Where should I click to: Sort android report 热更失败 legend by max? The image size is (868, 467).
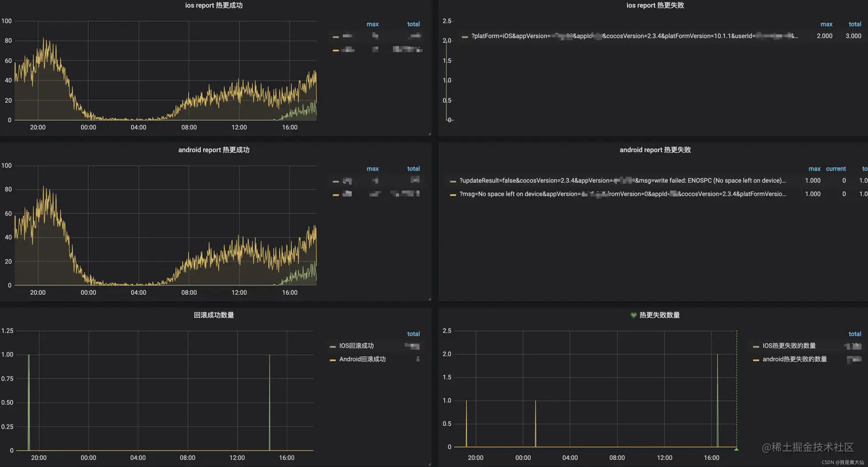pyautogui.click(x=815, y=169)
